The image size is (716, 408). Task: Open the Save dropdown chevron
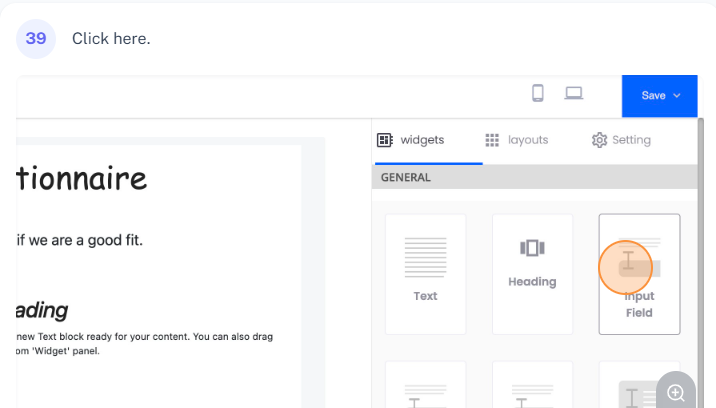tap(677, 96)
